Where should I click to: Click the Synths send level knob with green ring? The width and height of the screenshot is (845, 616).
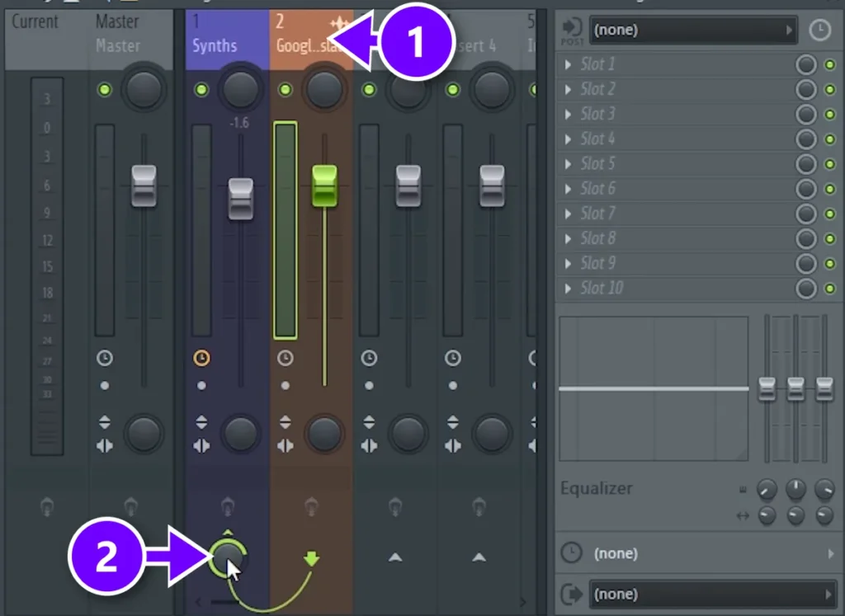pyautogui.click(x=228, y=557)
